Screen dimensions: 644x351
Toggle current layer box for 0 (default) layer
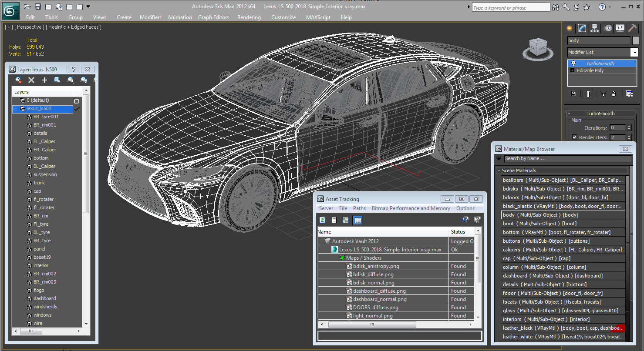pos(77,100)
